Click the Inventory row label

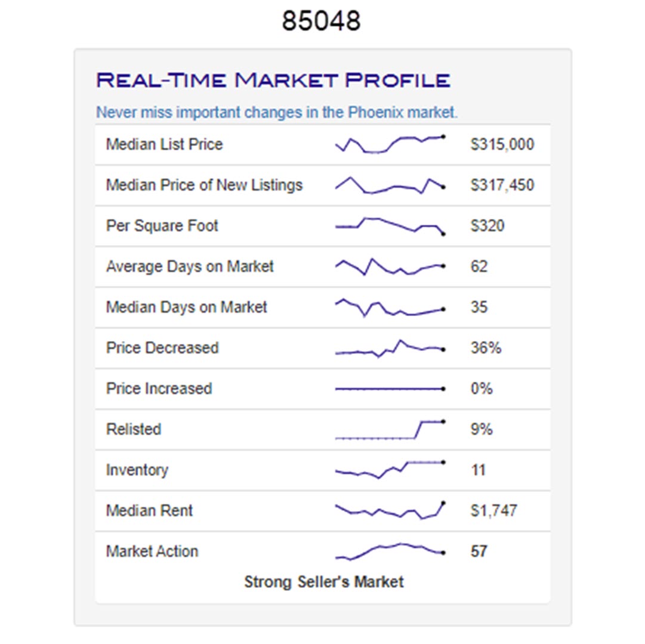(x=137, y=470)
